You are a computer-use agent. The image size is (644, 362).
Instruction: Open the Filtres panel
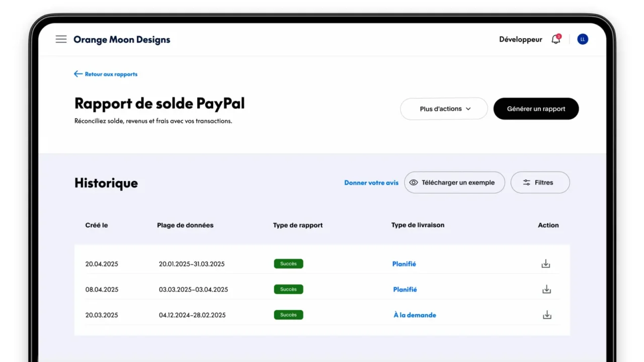click(540, 183)
